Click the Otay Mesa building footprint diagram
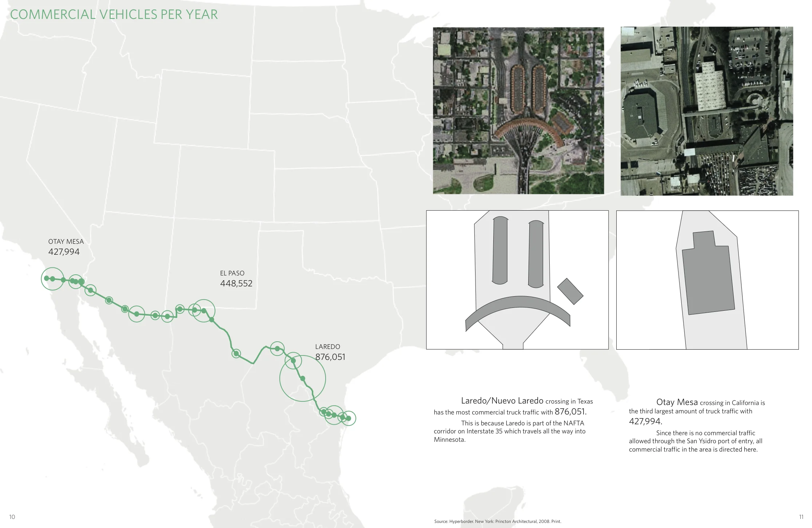812x528 pixels. pyautogui.click(x=708, y=280)
